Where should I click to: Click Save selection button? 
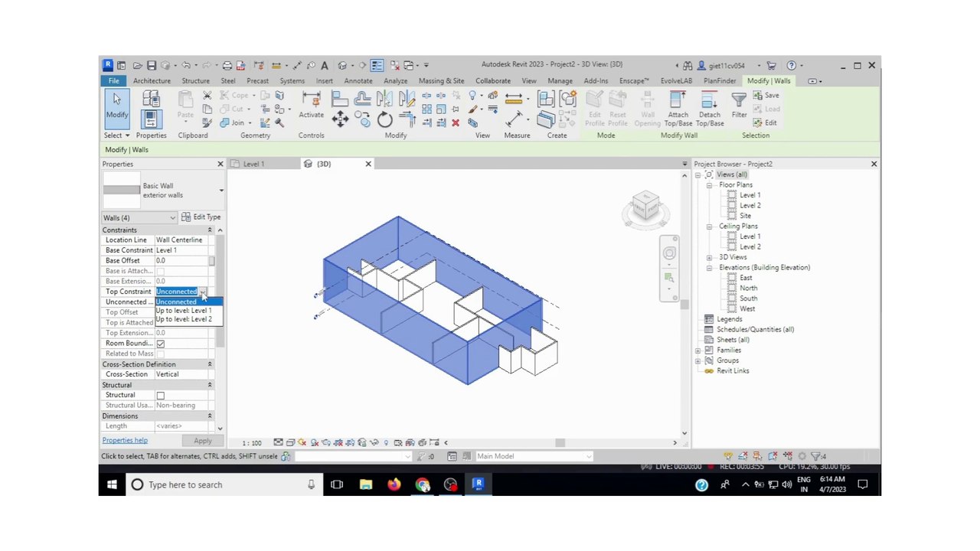pyautogui.click(x=766, y=96)
